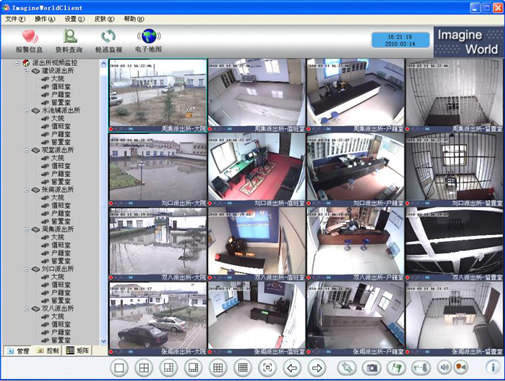This screenshot has width=505, height=381.
Task: Open the 文件(F) menu
Action: coord(15,19)
